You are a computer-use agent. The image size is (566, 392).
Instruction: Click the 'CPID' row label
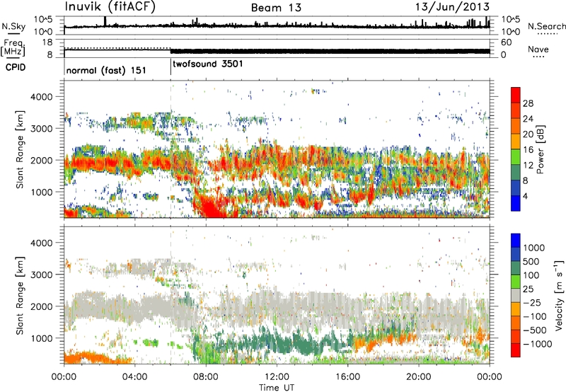pos(16,67)
